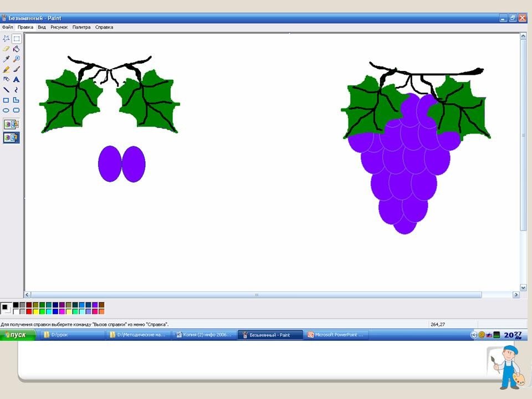Screen dimensions: 532x399
Task: Pick the yellow palette color
Action: [35, 311]
